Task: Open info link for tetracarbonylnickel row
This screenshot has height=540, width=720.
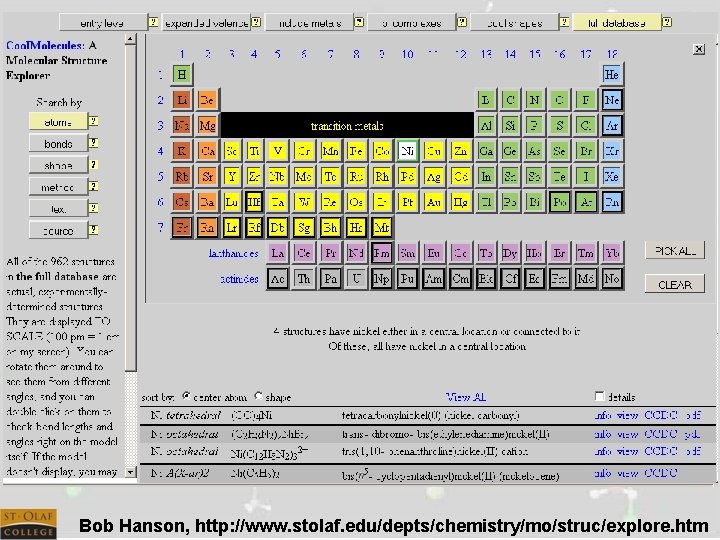Action: click(602, 415)
